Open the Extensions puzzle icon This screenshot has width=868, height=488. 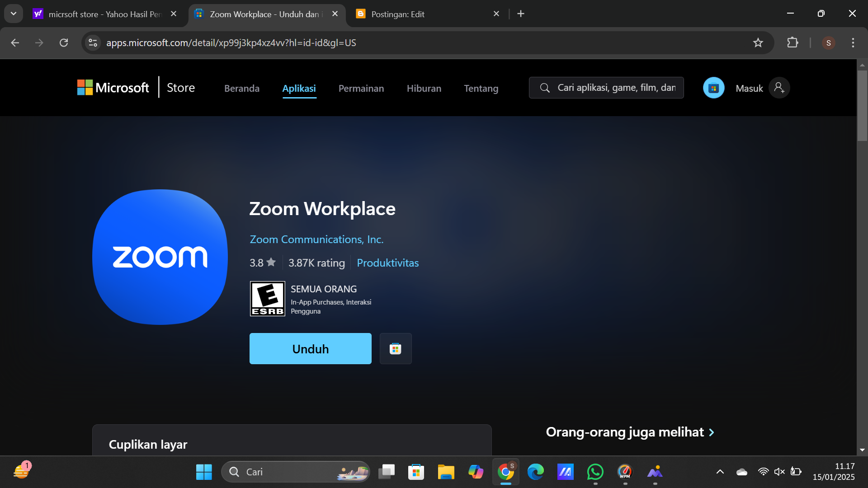click(x=793, y=42)
